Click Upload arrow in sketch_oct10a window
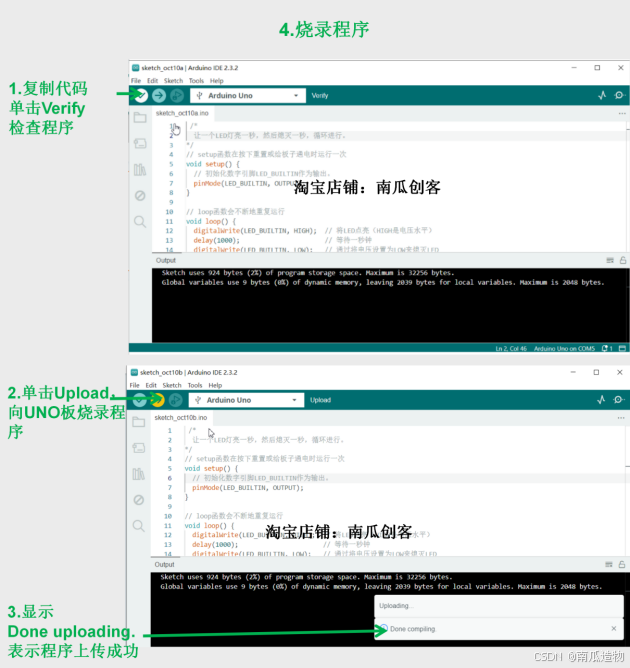Viewport: 630px width, 668px height. pos(159,95)
